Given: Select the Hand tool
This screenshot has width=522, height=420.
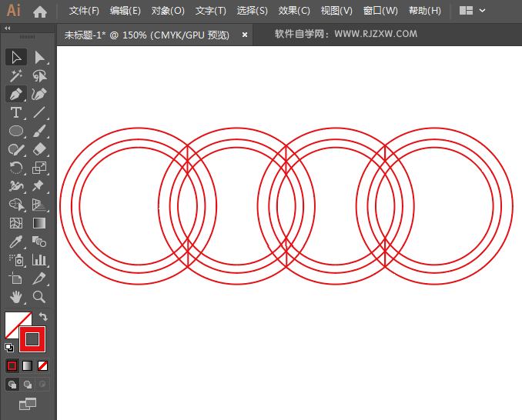Looking at the screenshot, I should pyautogui.click(x=16, y=297).
